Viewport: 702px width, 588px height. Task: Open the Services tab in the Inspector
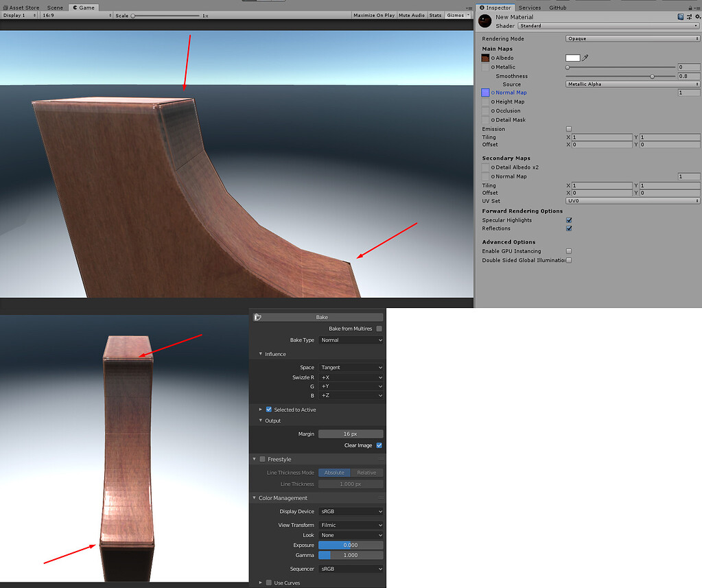pyautogui.click(x=529, y=8)
